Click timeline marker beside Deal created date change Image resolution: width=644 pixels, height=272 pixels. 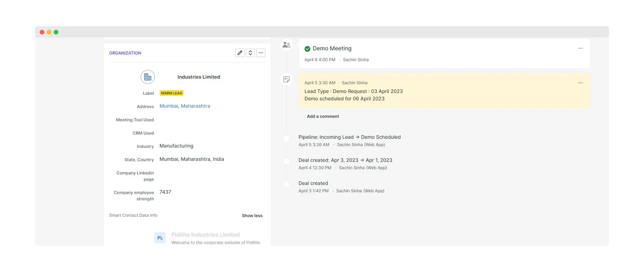pos(286,162)
